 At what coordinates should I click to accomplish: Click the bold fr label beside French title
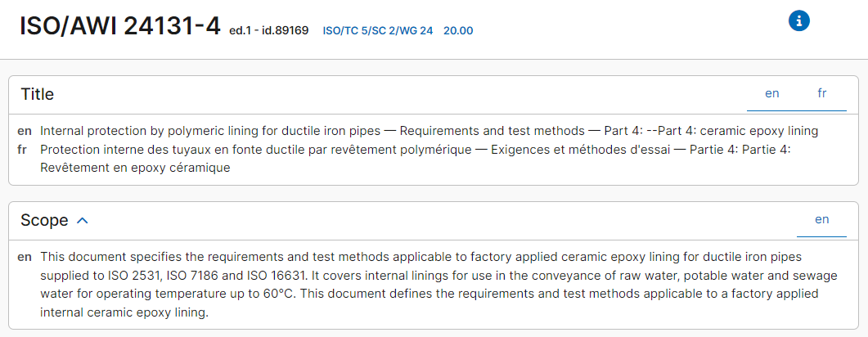tap(22, 150)
